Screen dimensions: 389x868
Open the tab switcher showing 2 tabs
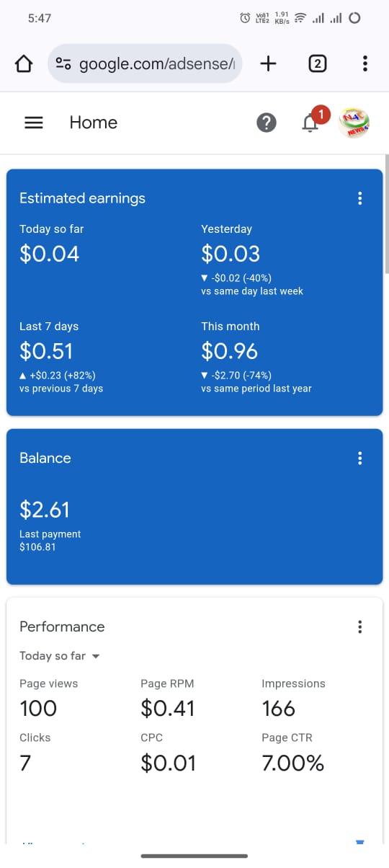click(317, 64)
